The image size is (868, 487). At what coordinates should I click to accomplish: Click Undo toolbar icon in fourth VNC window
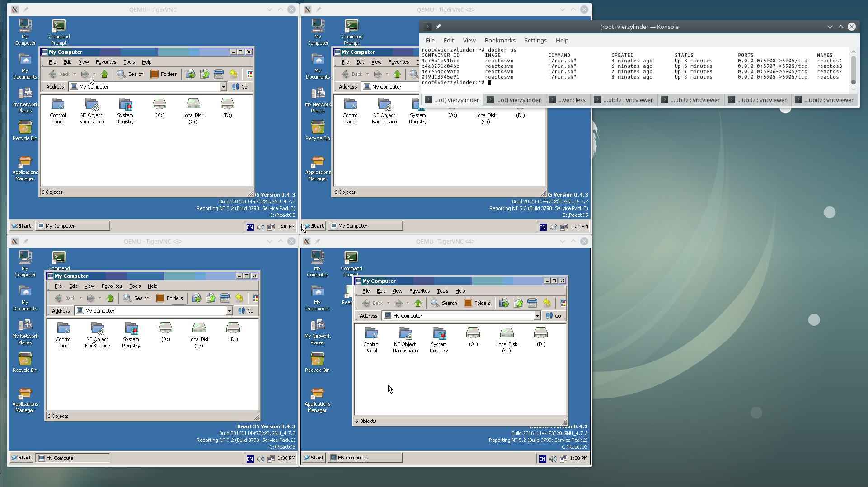[547, 303]
